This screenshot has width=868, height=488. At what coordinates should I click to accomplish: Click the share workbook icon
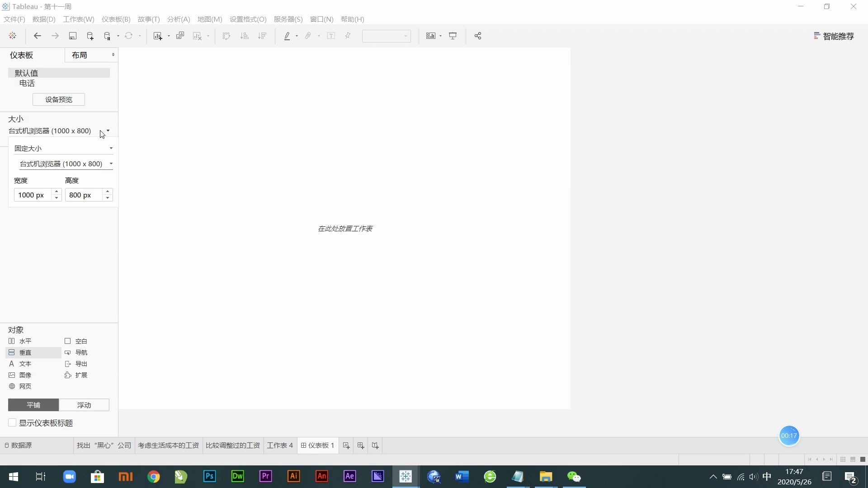click(x=478, y=36)
